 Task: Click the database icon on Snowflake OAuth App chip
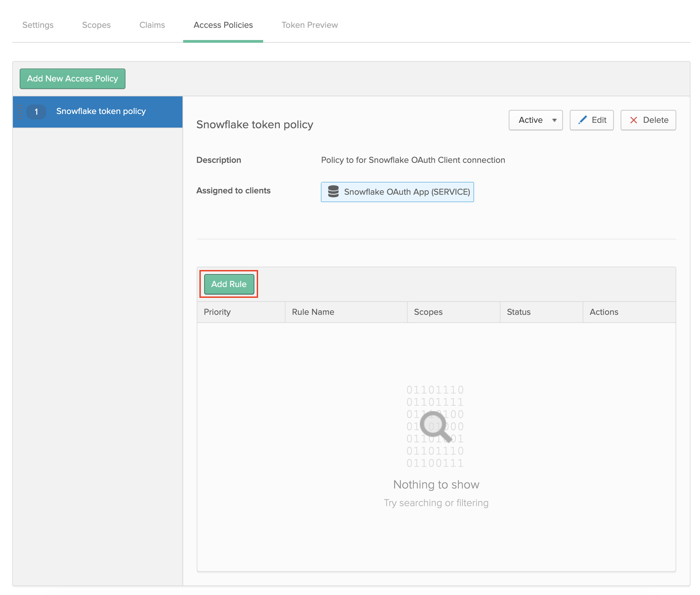click(334, 192)
